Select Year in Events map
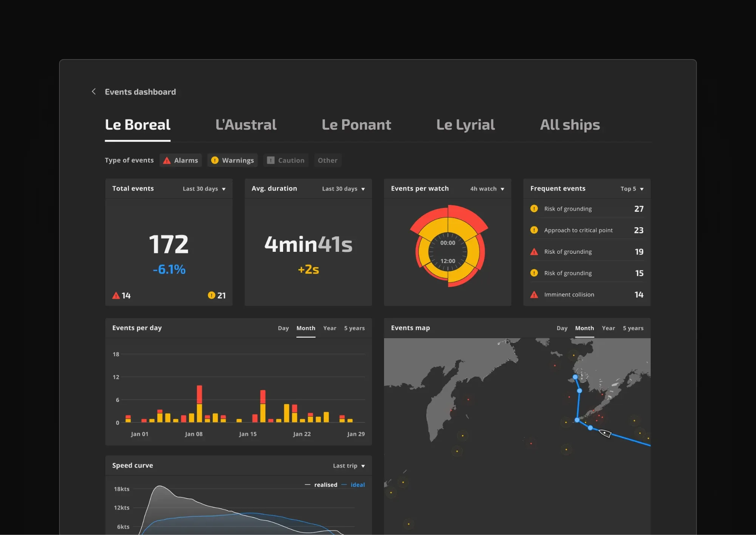 pyautogui.click(x=609, y=328)
